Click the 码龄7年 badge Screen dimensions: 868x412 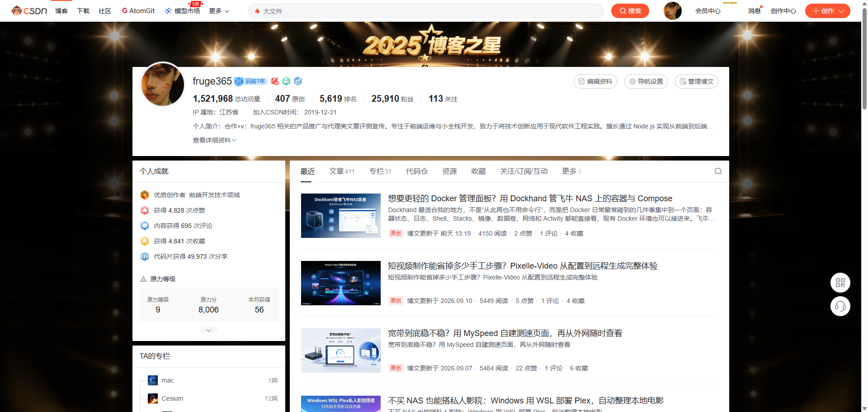pos(250,81)
